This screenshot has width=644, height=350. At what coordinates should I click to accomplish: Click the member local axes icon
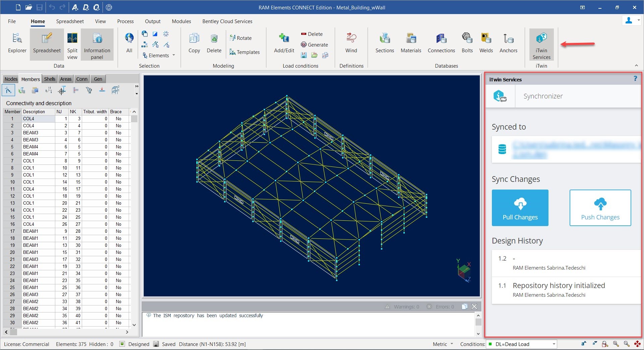point(49,90)
